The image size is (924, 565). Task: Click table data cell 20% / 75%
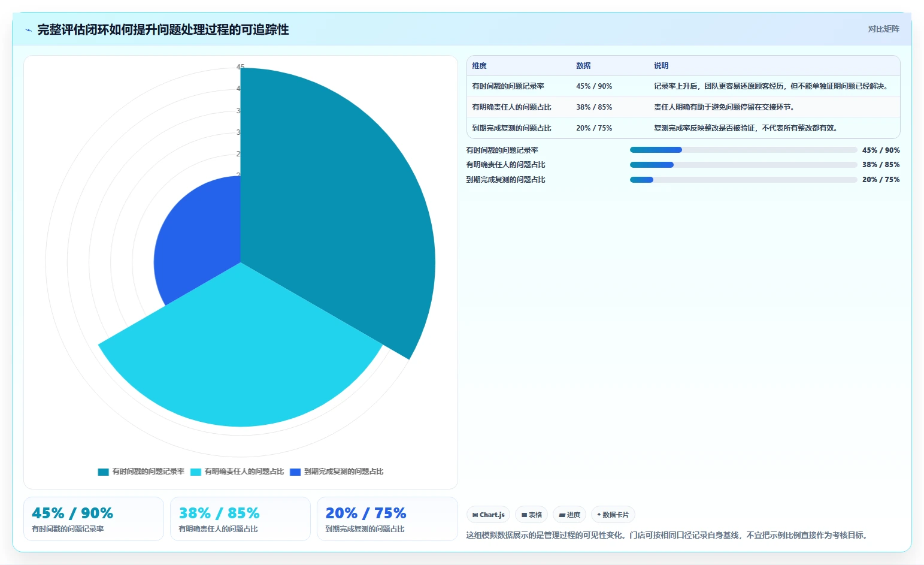pyautogui.click(x=594, y=128)
